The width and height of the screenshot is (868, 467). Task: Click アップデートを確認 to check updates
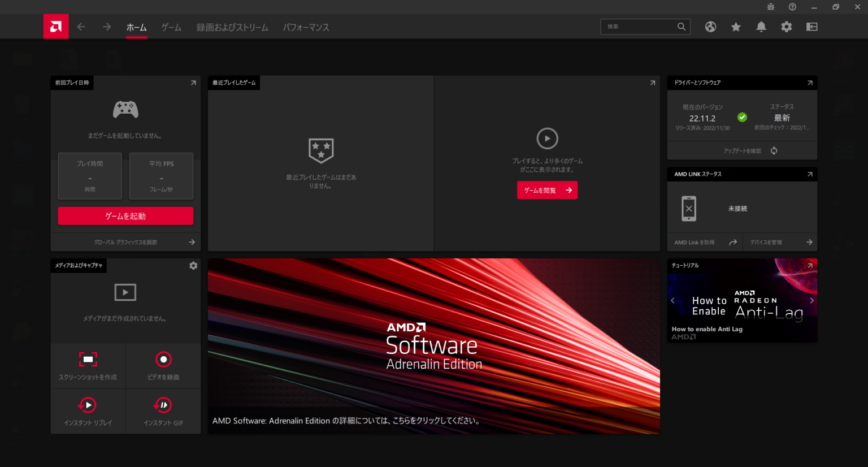pyautogui.click(x=742, y=150)
